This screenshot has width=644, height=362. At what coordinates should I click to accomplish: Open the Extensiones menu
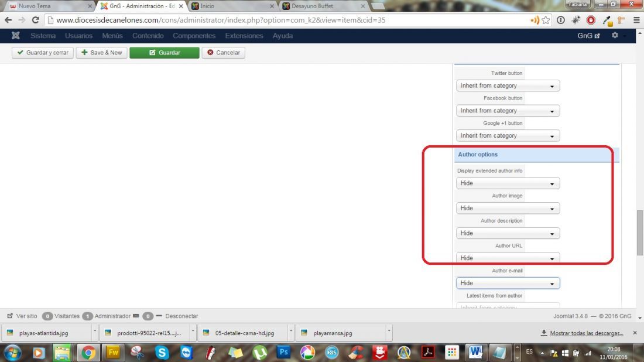point(244,36)
